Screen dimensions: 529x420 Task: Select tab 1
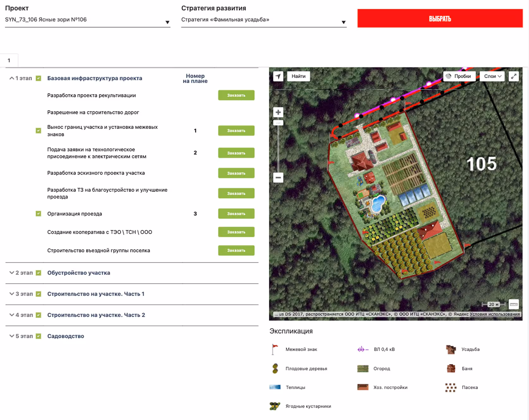click(x=9, y=60)
